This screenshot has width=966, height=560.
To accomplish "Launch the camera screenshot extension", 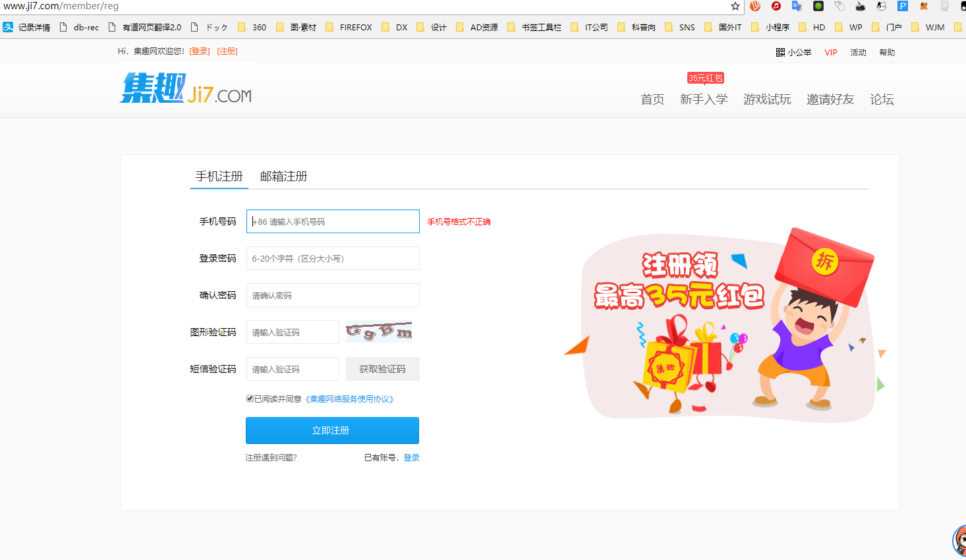I will pyautogui.click(x=861, y=6).
